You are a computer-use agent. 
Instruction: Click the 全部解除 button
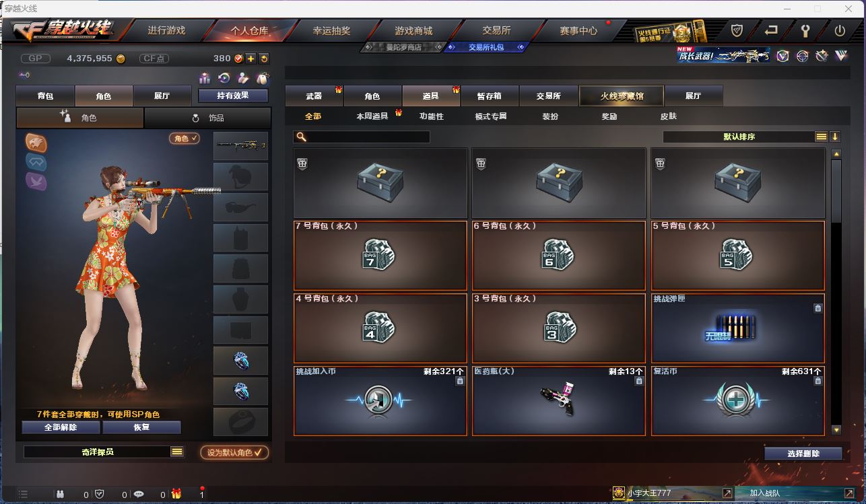click(x=61, y=427)
